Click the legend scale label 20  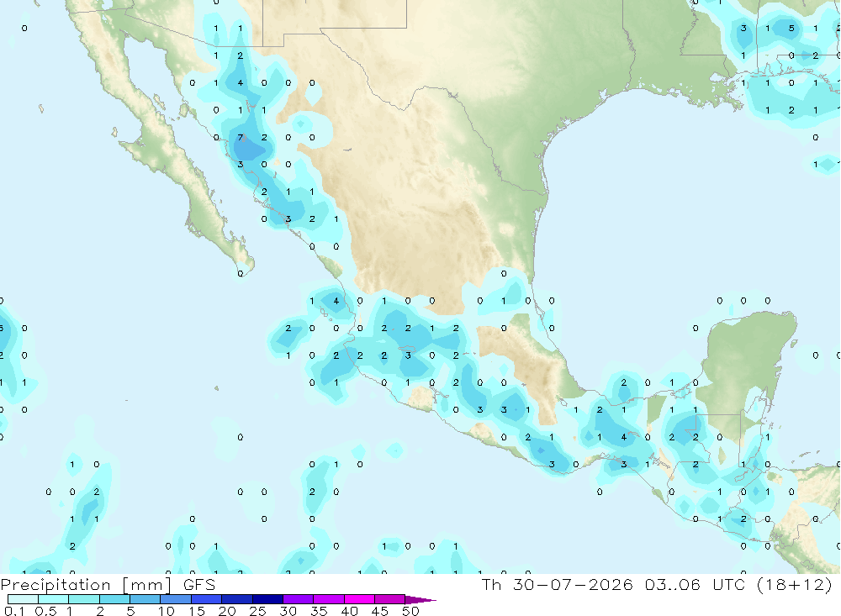(227, 611)
